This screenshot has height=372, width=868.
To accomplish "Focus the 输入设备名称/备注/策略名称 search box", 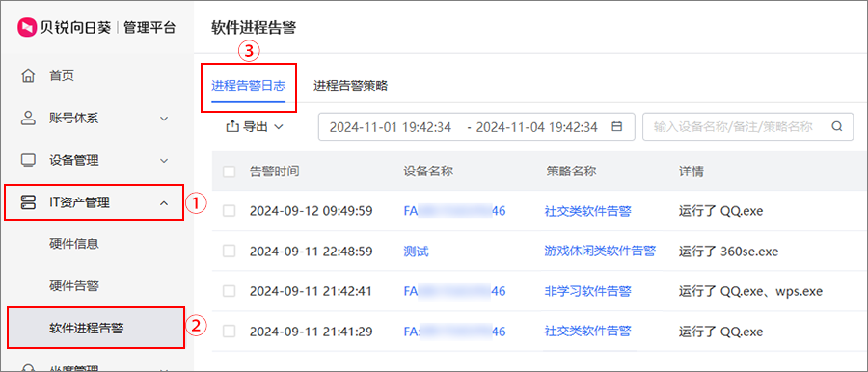I will click(x=747, y=127).
